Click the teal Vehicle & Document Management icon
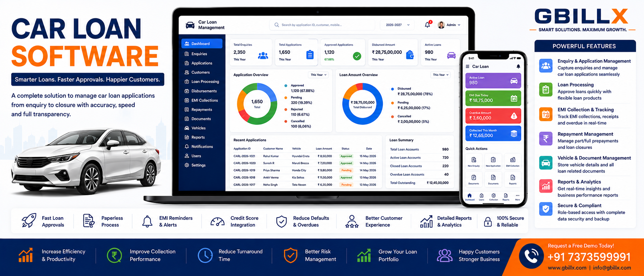Viewport: 644px width, 276px height. pos(546,163)
